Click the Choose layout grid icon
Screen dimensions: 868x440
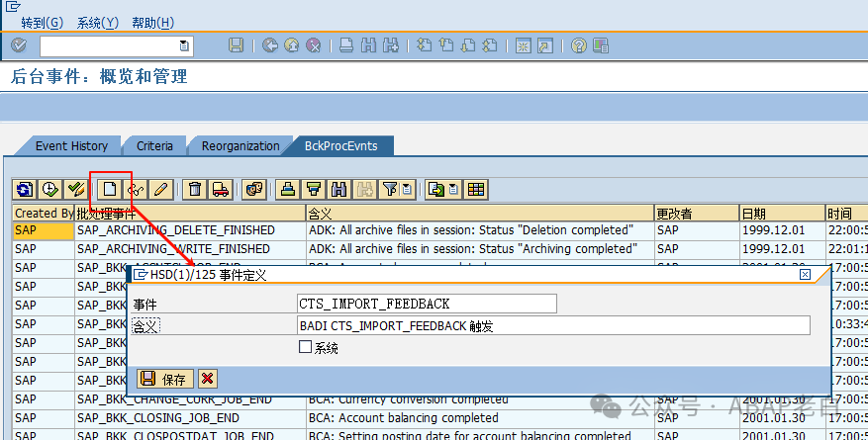click(x=476, y=190)
